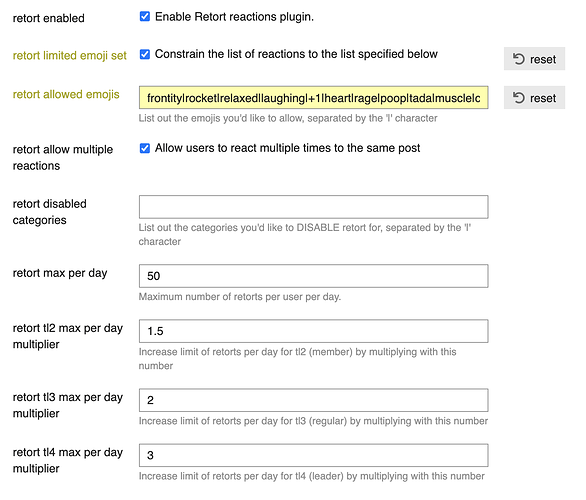Click the 'retort allow multiple reactions' label

click(x=63, y=158)
